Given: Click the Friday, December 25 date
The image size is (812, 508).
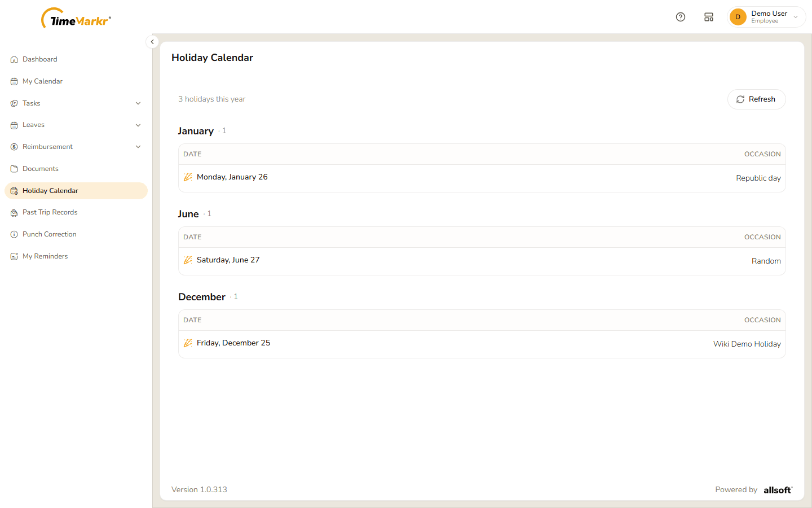Looking at the screenshot, I should (233, 343).
